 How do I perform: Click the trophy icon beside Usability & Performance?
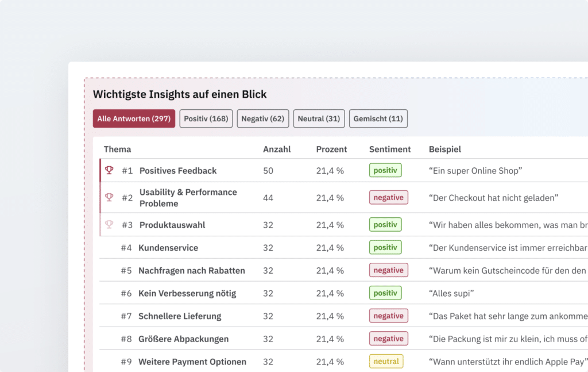pyautogui.click(x=109, y=197)
